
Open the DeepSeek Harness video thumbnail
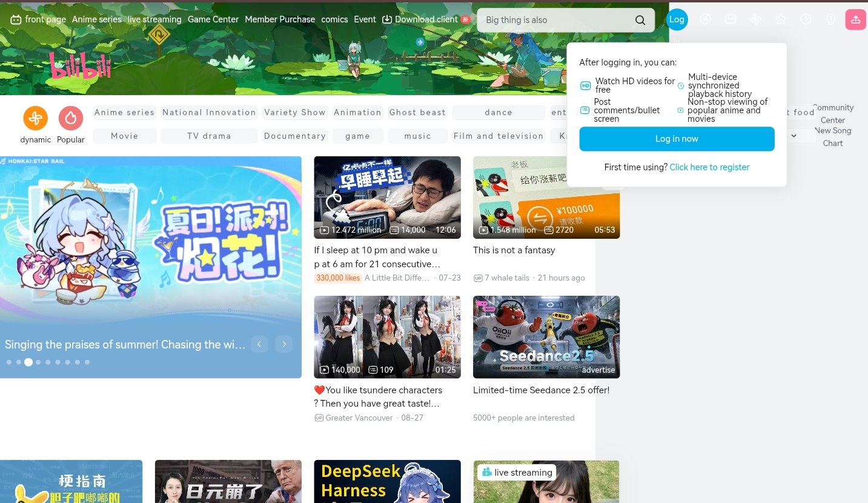387,482
